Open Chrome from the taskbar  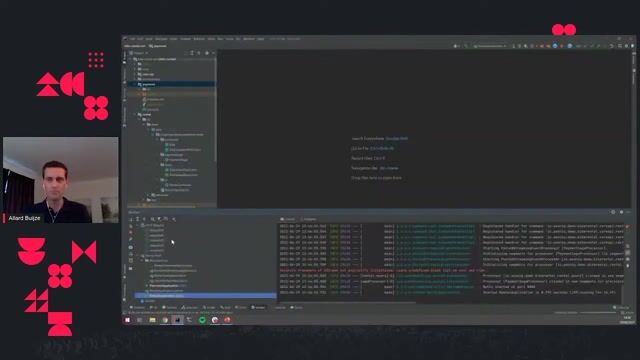pyautogui.click(x=165, y=320)
